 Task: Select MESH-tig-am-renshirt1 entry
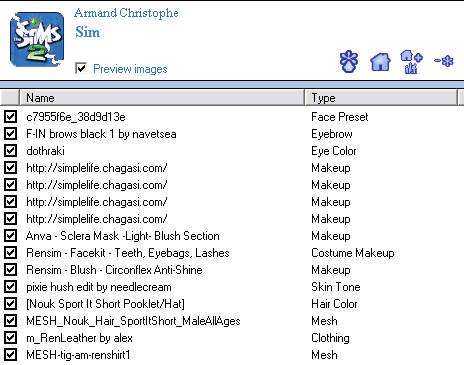(x=78, y=355)
